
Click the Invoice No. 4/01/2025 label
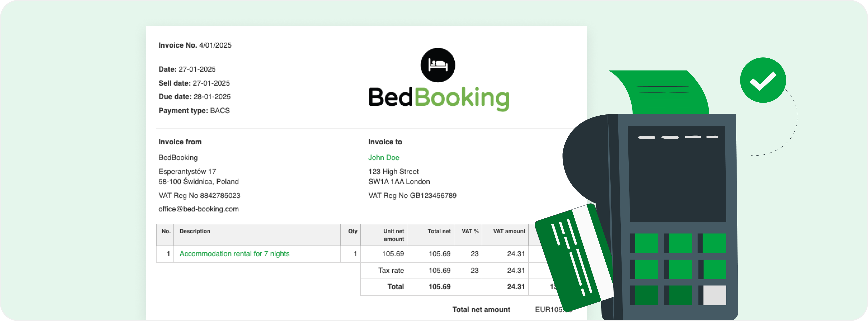195,45
